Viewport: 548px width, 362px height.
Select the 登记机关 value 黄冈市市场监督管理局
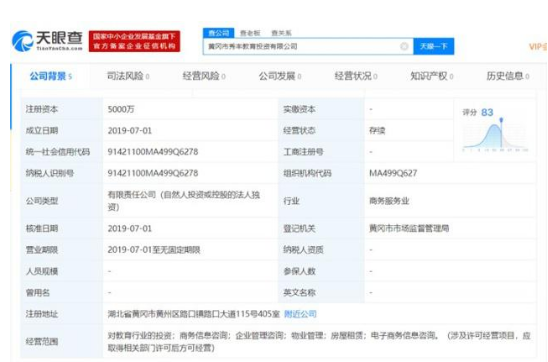409,229
